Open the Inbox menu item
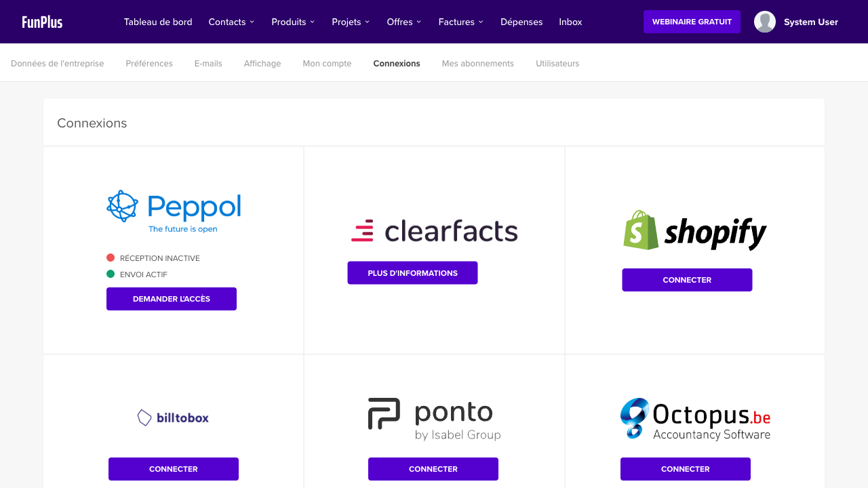The image size is (868, 488). (x=570, y=22)
